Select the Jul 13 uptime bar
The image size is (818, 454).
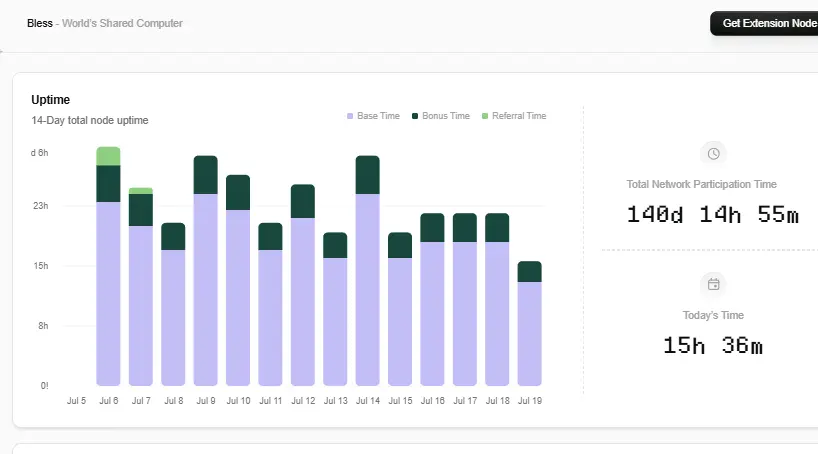coord(335,309)
